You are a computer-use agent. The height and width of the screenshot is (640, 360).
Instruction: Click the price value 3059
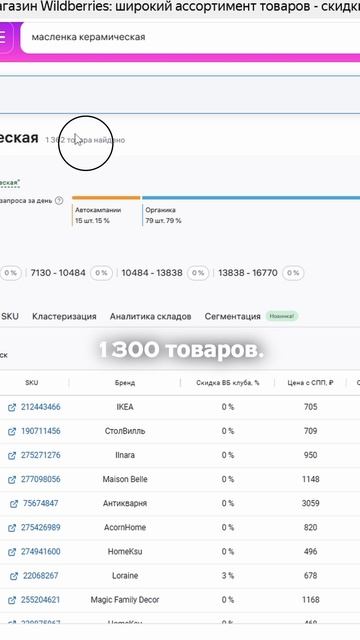(310, 503)
